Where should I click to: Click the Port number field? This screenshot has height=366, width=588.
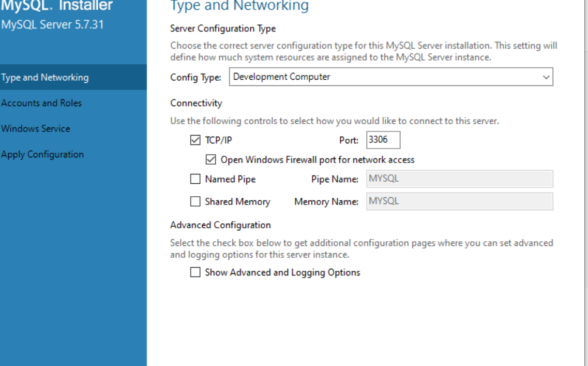pyautogui.click(x=383, y=140)
